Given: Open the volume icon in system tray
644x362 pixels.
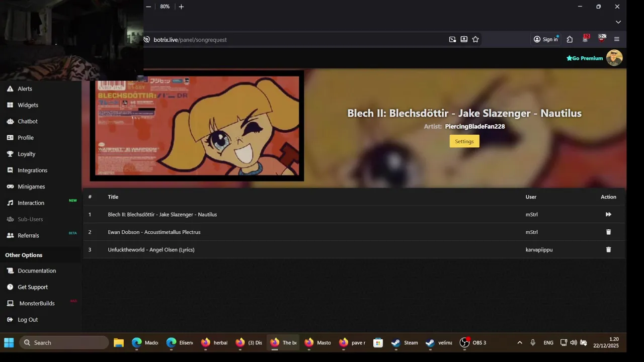Looking at the screenshot, I should (x=574, y=343).
